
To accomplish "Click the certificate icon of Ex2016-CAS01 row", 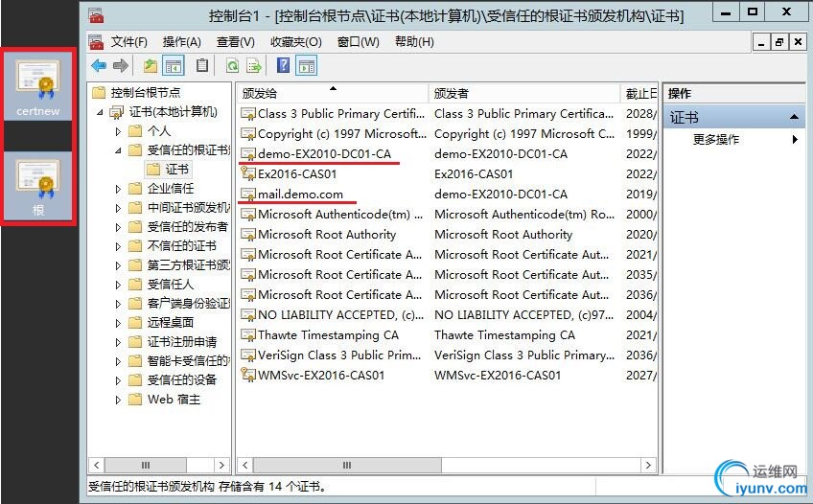I will [248, 174].
